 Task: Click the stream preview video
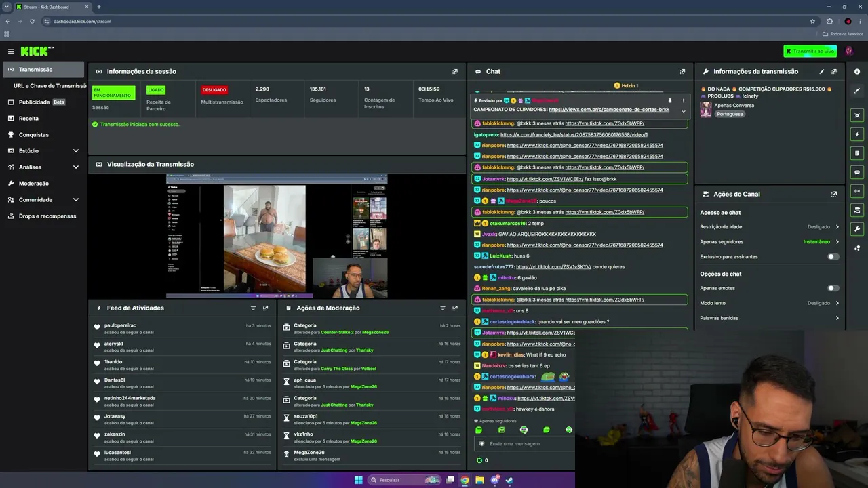tap(277, 236)
